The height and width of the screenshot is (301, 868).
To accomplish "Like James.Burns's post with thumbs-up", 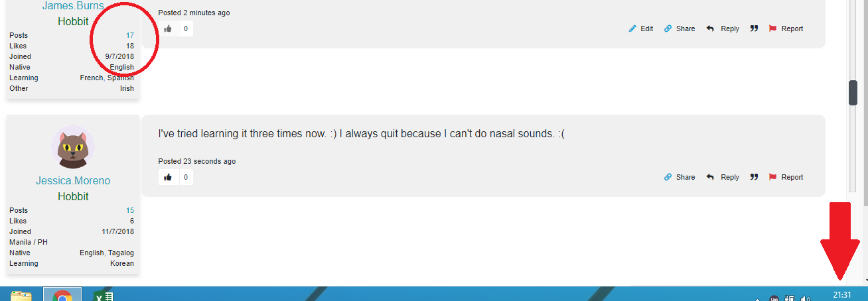I will (x=168, y=29).
